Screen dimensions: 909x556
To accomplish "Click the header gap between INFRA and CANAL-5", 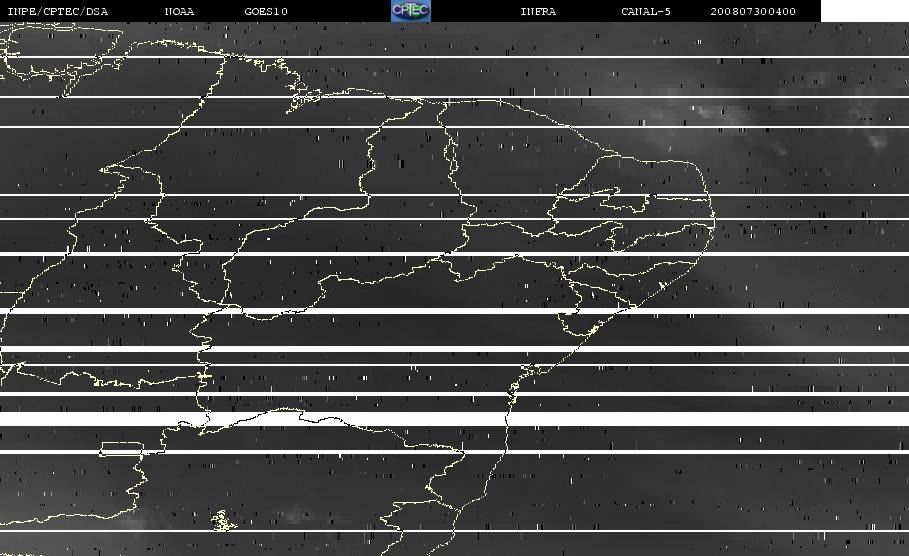I will [588, 12].
